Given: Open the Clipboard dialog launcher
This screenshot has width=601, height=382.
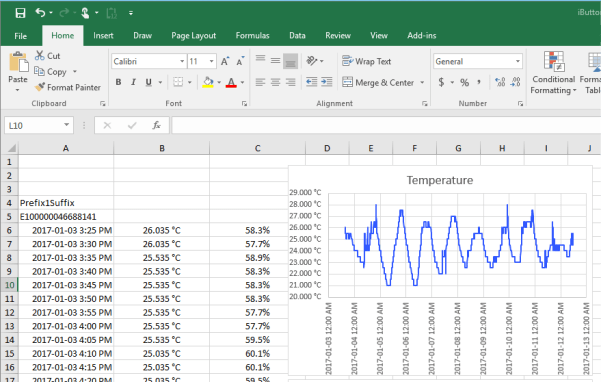Looking at the screenshot, I should click(x=102, y=103).
